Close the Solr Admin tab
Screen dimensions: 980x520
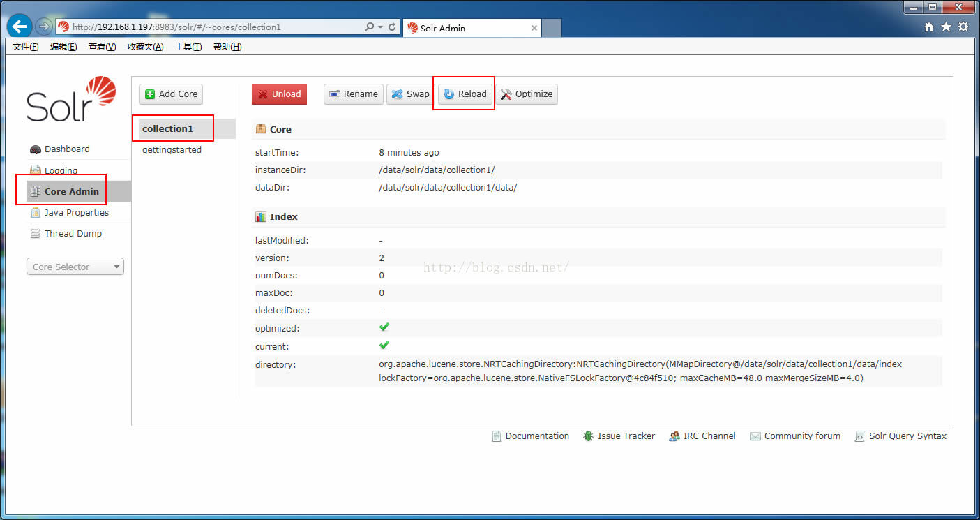534,28
